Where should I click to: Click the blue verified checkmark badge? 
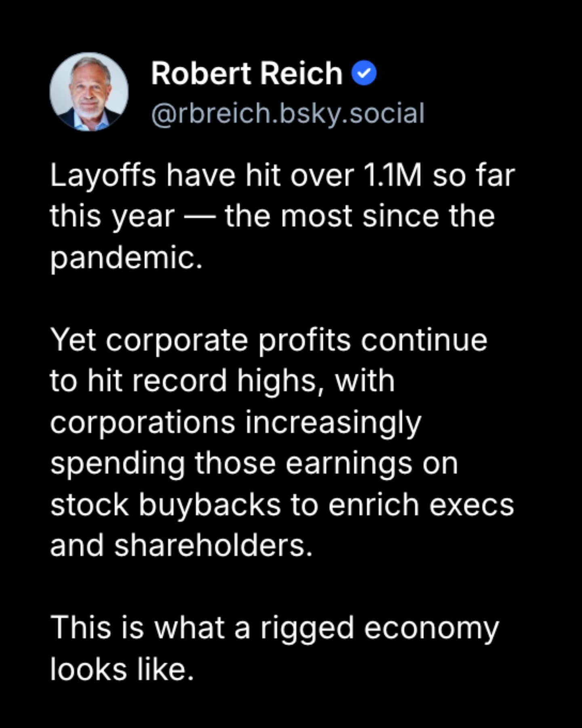(x=364, y=73)
